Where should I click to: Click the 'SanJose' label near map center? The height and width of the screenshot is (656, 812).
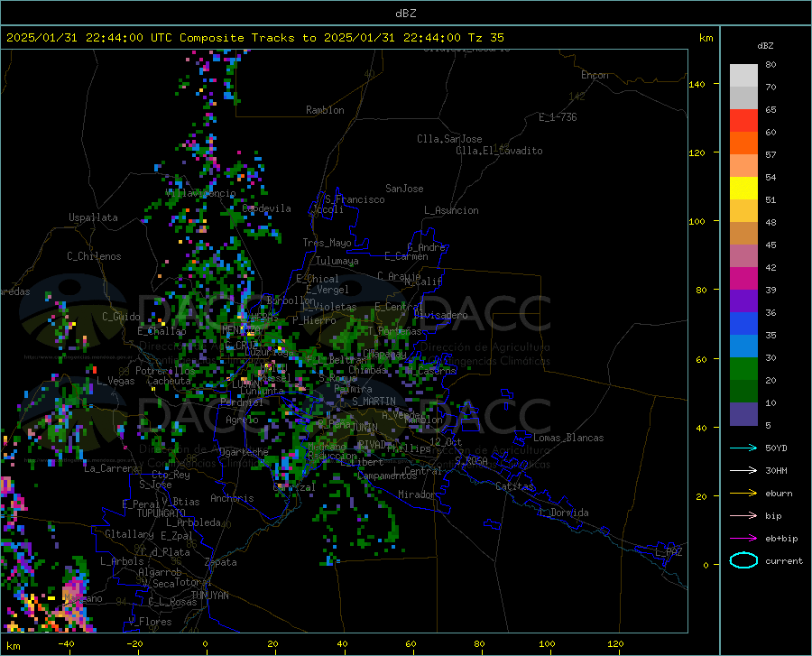pos(404,189)
